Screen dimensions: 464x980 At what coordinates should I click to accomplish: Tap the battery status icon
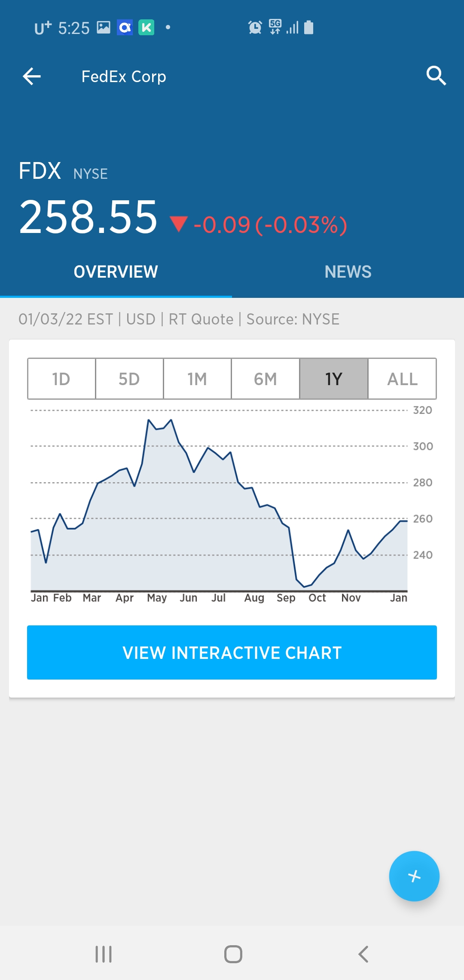(x=308, y=28)
